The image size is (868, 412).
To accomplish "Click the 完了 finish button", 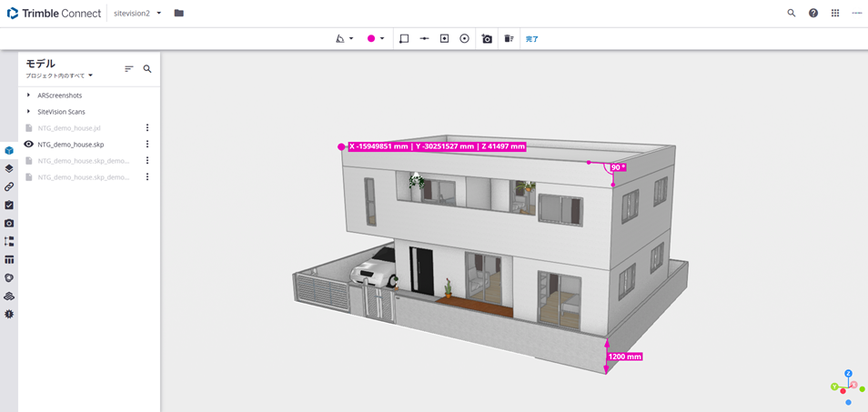I will coord(532,39).
